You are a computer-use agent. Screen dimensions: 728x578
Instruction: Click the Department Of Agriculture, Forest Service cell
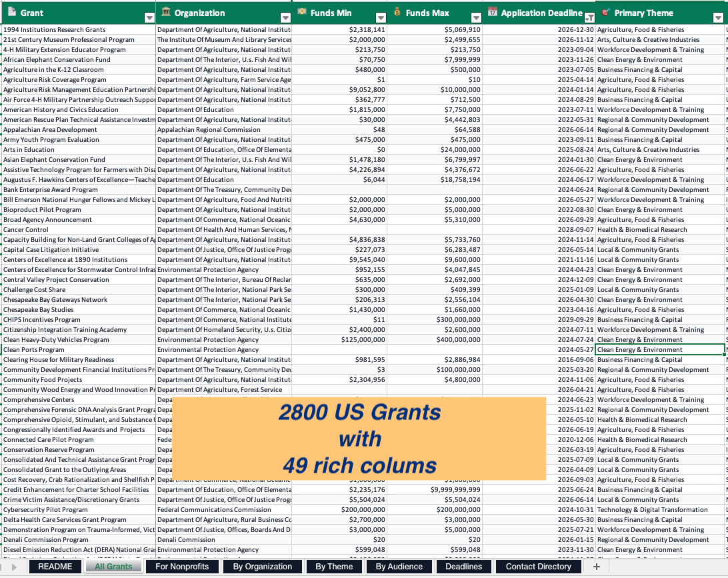point(224,390)
